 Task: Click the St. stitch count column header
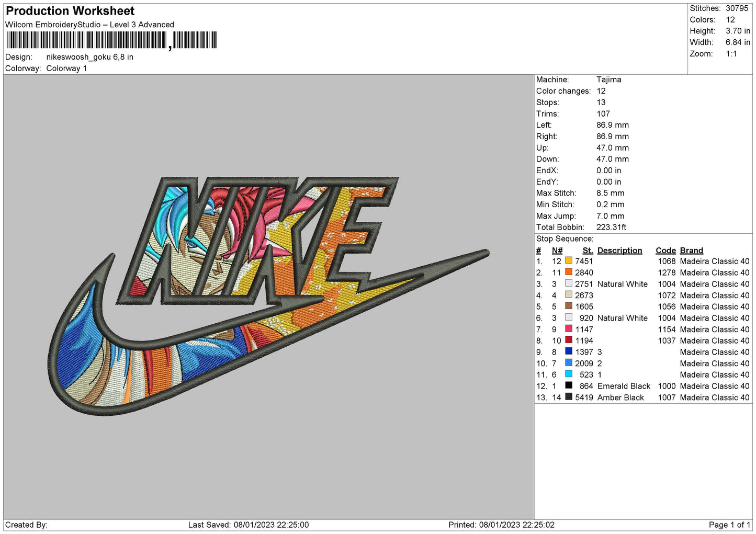588,251
